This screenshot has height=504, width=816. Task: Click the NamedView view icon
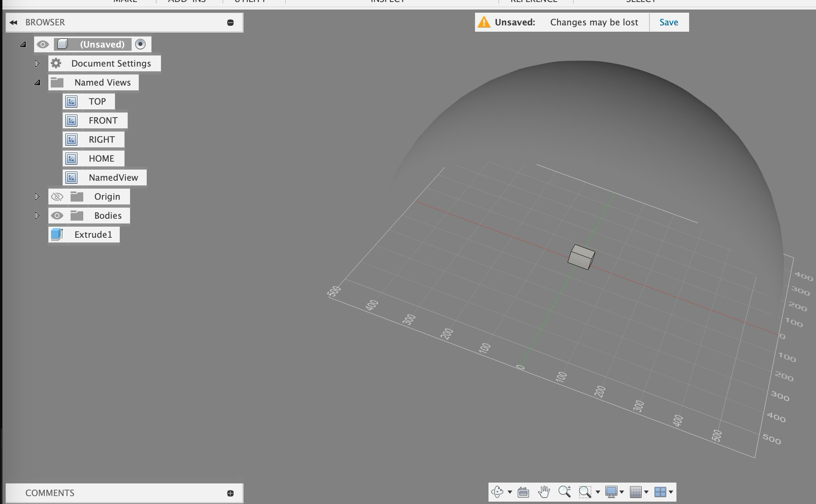(71, 178)
